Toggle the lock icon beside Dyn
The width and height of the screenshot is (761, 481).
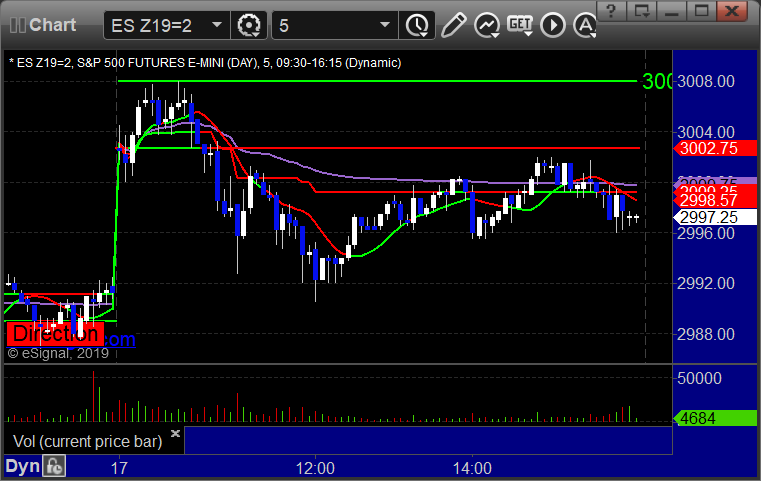[x=54, y=466]
